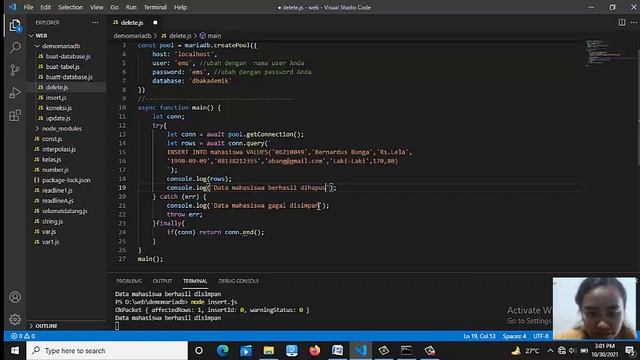Viewport: 640px width, 360px height.
Task: Open Explorer panel More Actions ellipsis
Action: coord(95,22)
